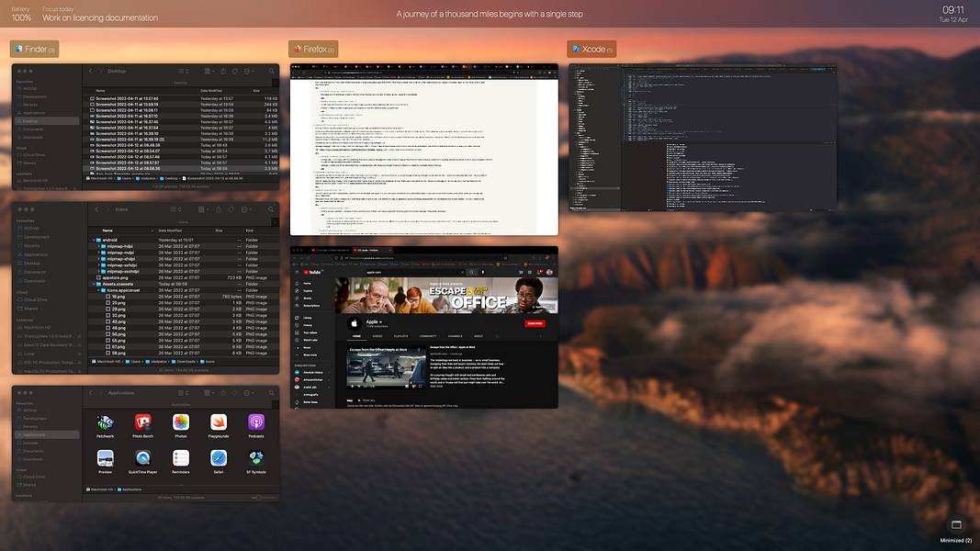Click search icon in Icons Finder window
Viewport: 980px width, 551px height.
271,209
